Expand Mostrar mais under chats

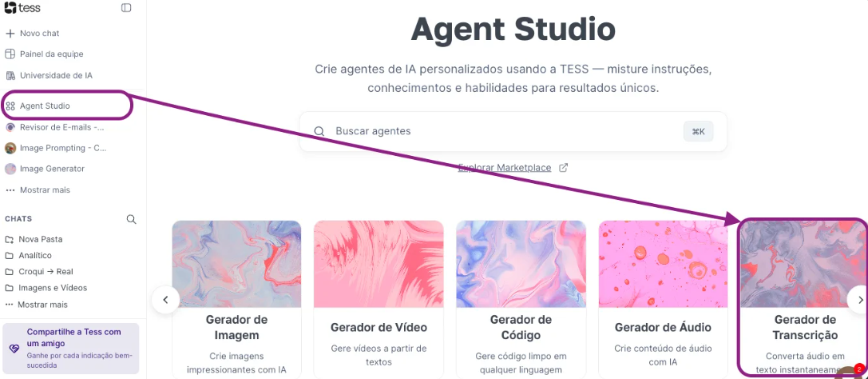coord(36,305)
